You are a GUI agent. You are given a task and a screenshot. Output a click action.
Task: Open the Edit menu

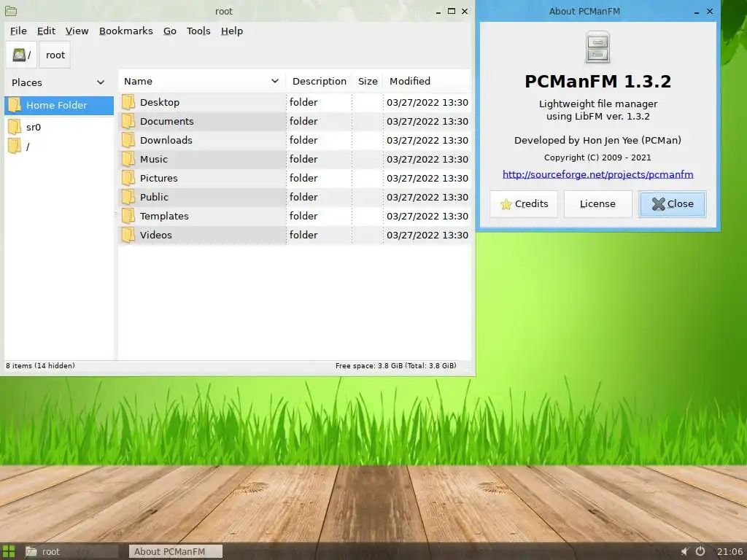click(x=46, y=31)
